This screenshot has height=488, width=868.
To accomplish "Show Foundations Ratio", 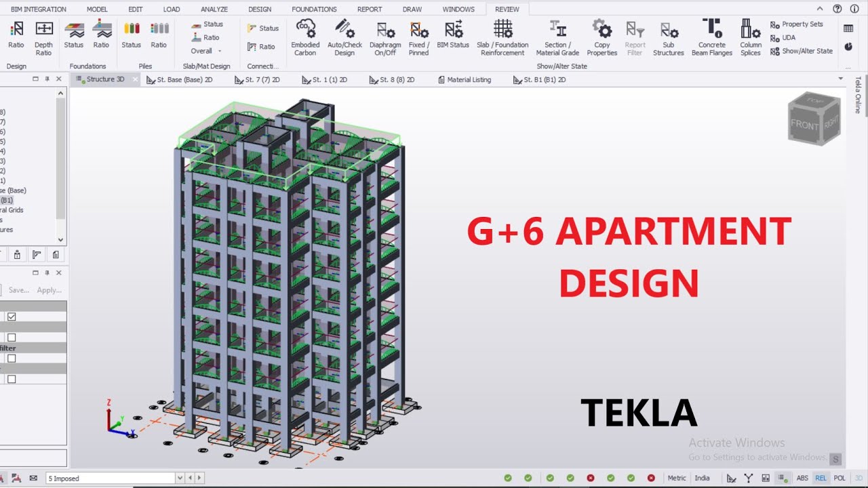I will point(102,35).
